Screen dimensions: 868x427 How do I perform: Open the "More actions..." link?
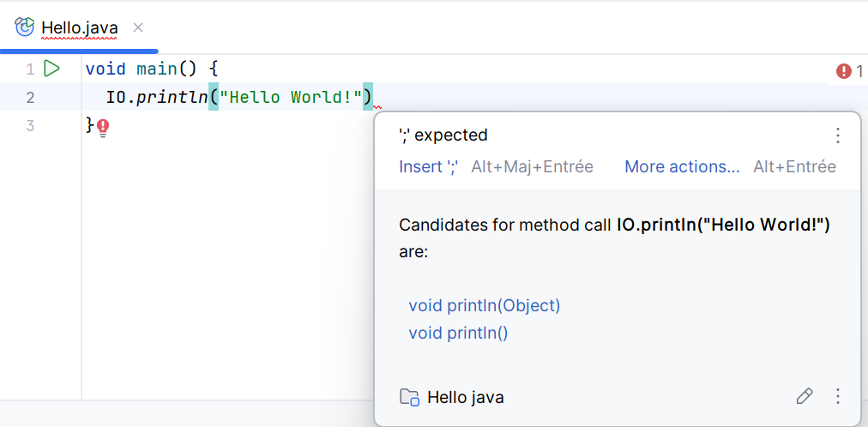coord(682,166)
